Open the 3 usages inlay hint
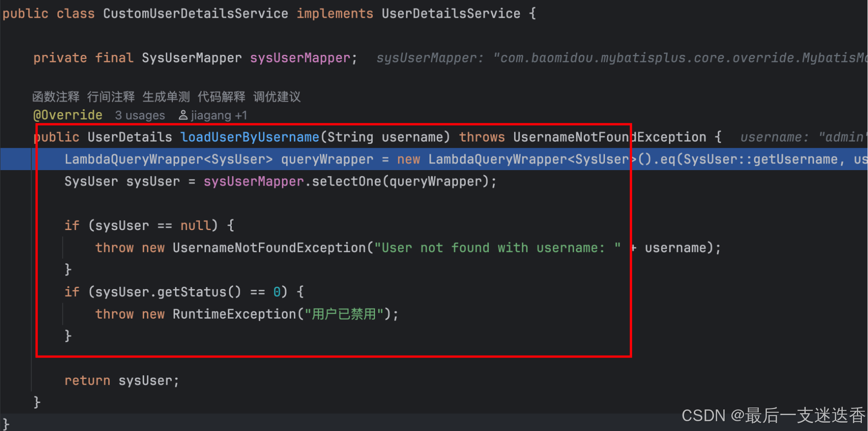 point(140,115)
